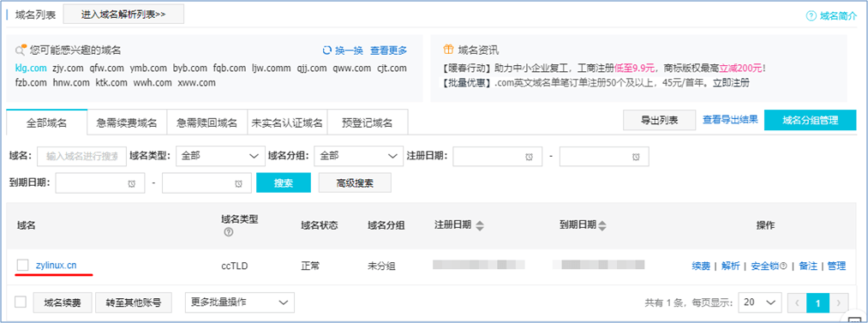868x323 pixels.
Task: Click suggested domain xww.com
Action: [x=196, y=83]
